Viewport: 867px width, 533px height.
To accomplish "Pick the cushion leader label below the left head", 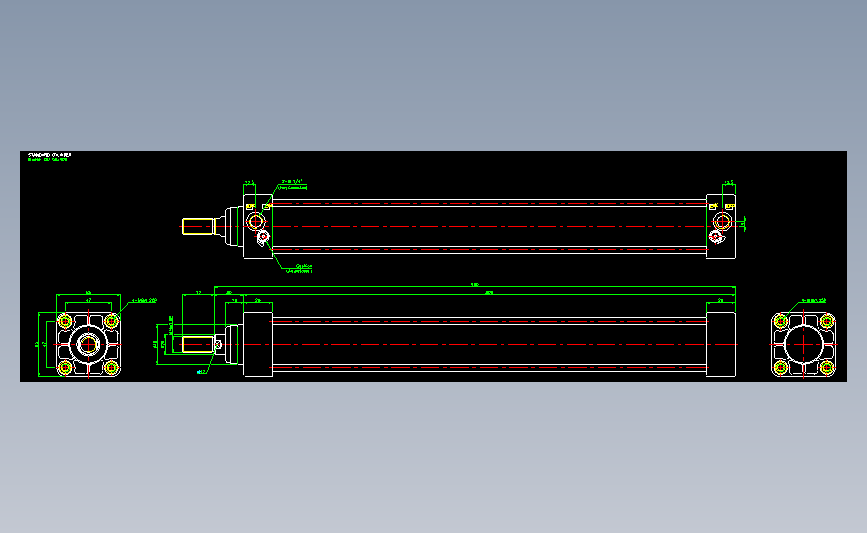I will tap(299, 269).
